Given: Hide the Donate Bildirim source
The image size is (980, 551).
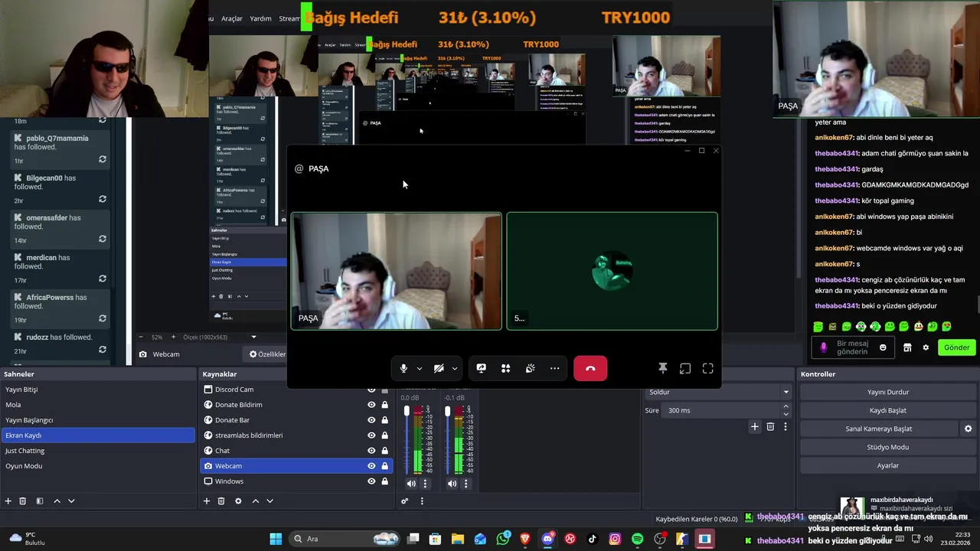Looking at the screenshot, I should [371, 405].
